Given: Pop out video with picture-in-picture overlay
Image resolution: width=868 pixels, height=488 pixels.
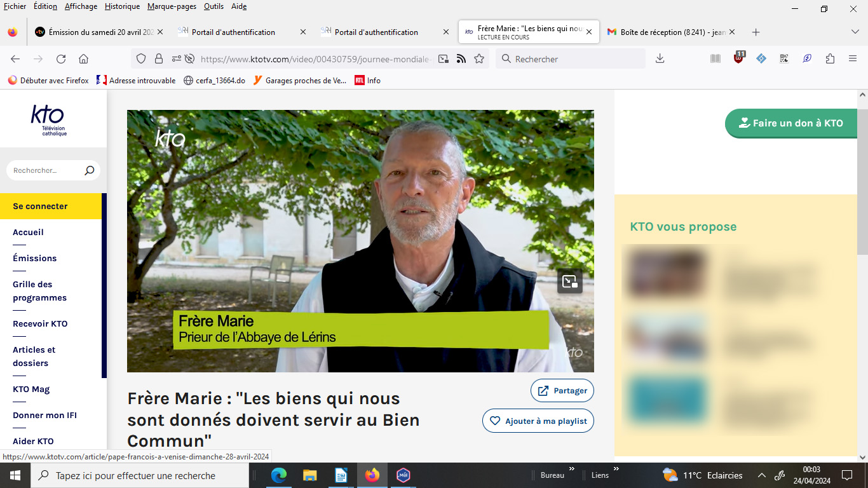Looking at the screenshot, I should 570,281.
